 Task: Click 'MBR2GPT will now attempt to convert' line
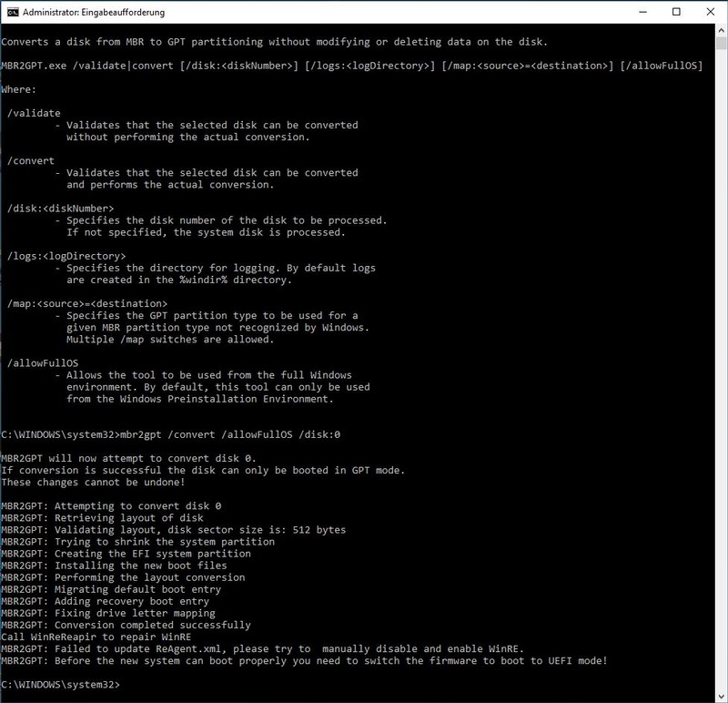(x=128, y=458)
